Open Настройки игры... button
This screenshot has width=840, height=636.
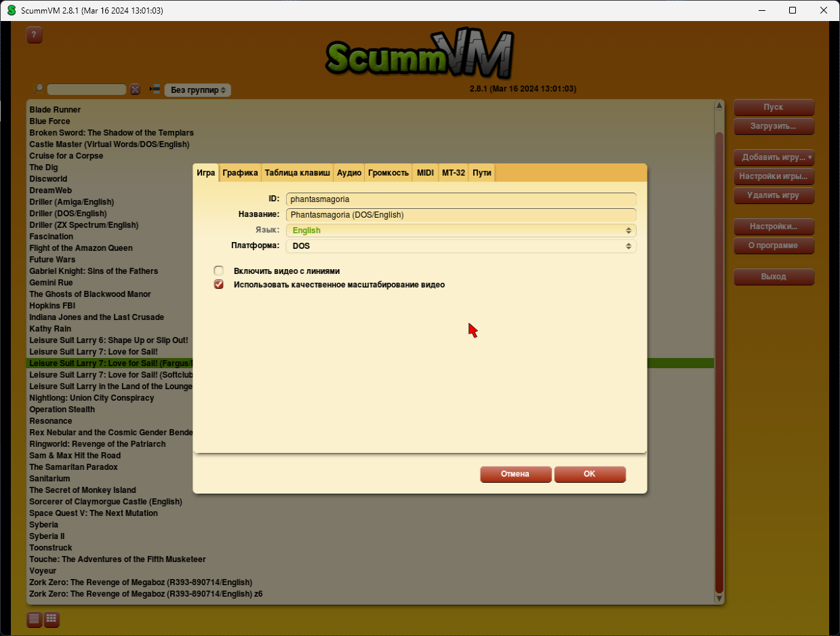click(774, 176)
